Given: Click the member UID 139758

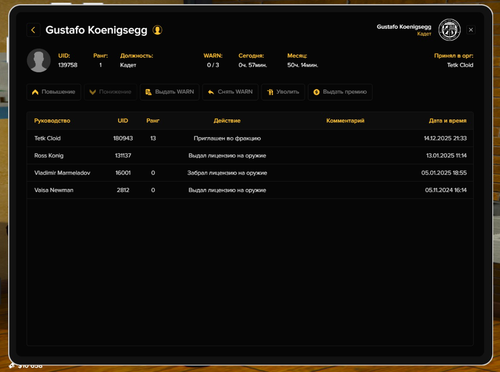Looking at the screenshot, I should [x=68, y=65].
